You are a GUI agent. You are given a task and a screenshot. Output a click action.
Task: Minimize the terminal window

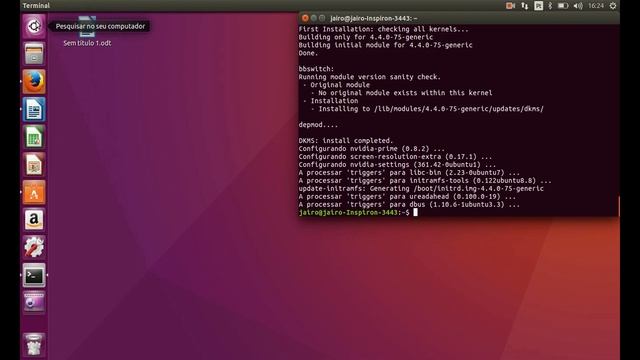pyautogui.click(x=313, y=18)
